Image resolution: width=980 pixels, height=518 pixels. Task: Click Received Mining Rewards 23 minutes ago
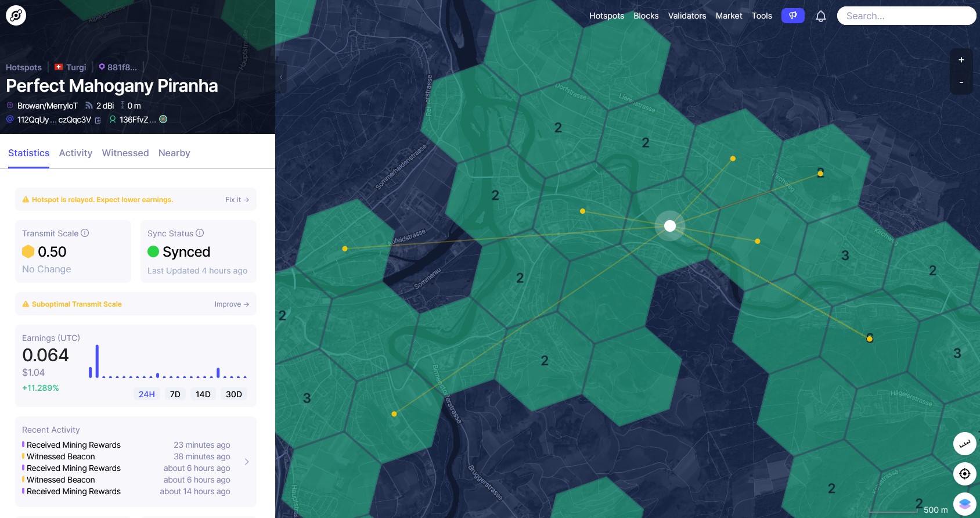[126, 445]
